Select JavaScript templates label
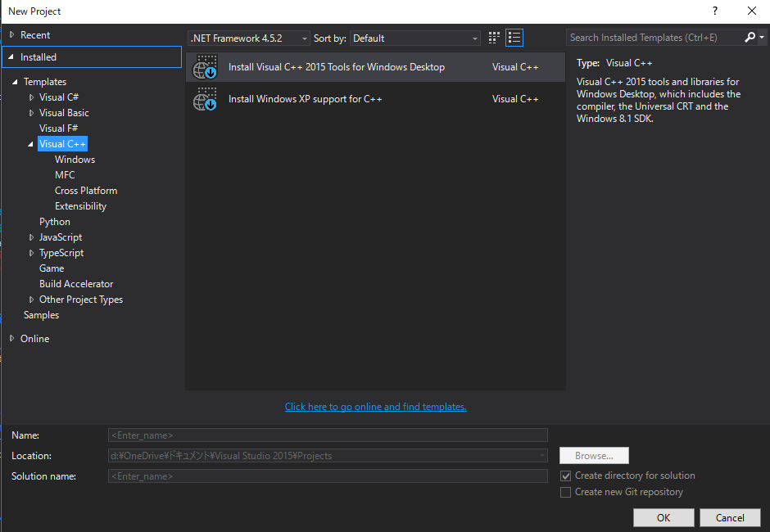 coord(61,237)
